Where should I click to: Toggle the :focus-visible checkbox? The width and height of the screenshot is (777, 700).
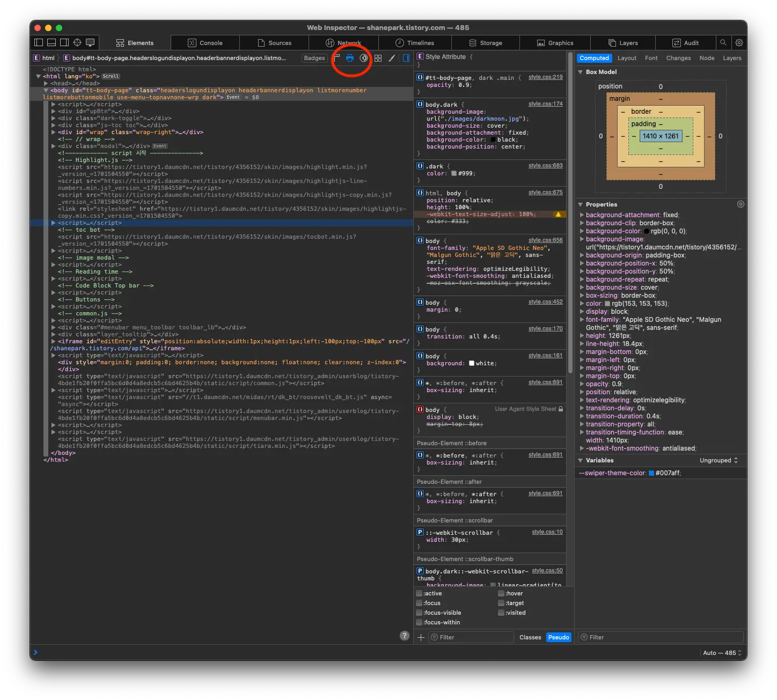(x=419, y=613)
